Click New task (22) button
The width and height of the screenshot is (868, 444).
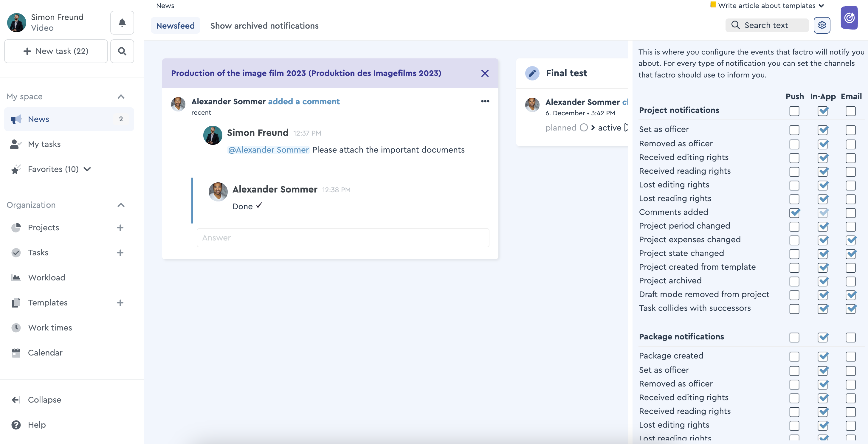coord(56,51)
